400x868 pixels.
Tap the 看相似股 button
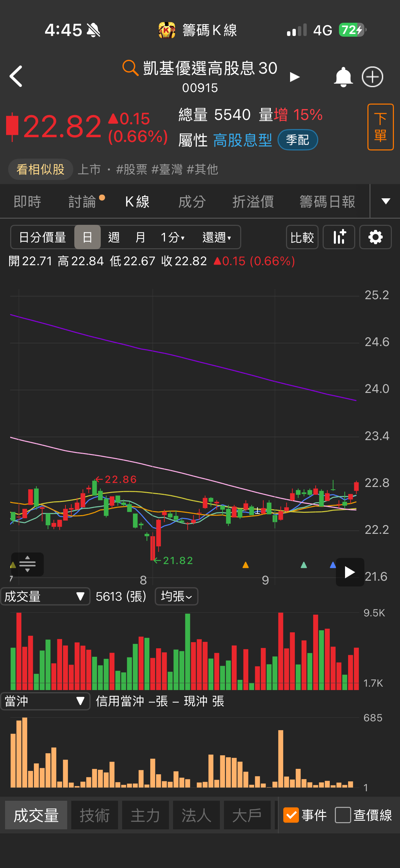click(40, 169)
